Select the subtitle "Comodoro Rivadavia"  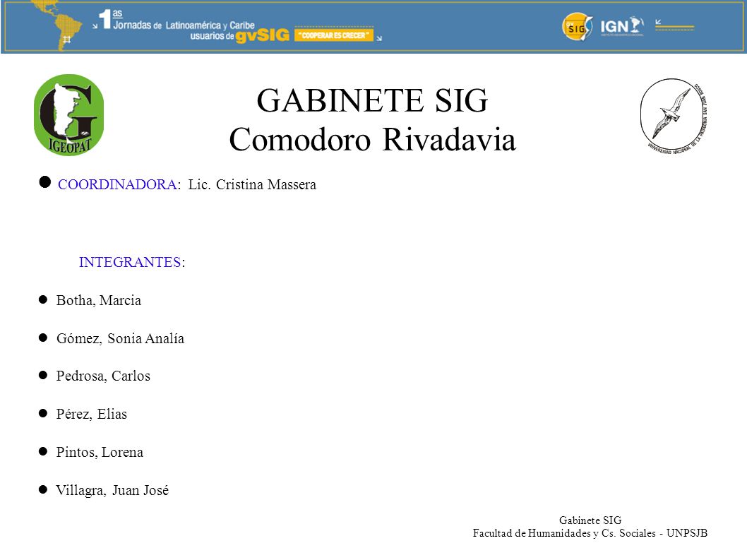click(372, 139)
